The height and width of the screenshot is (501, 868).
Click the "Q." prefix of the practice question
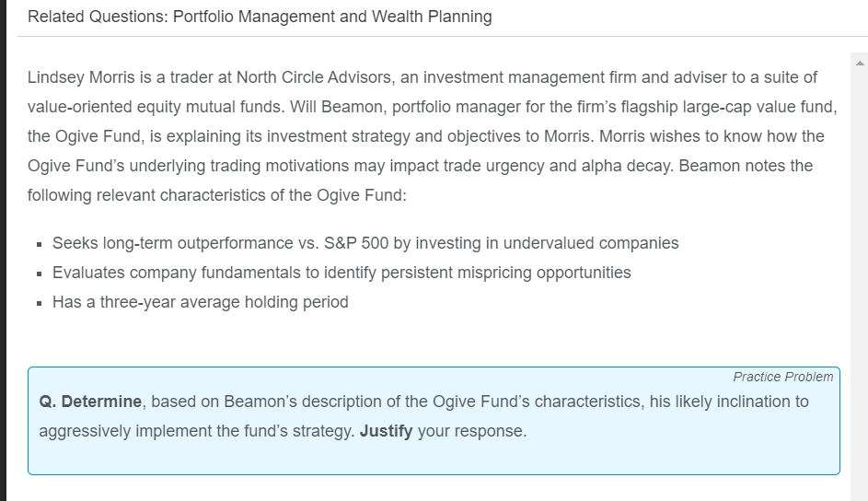[48, 402]
